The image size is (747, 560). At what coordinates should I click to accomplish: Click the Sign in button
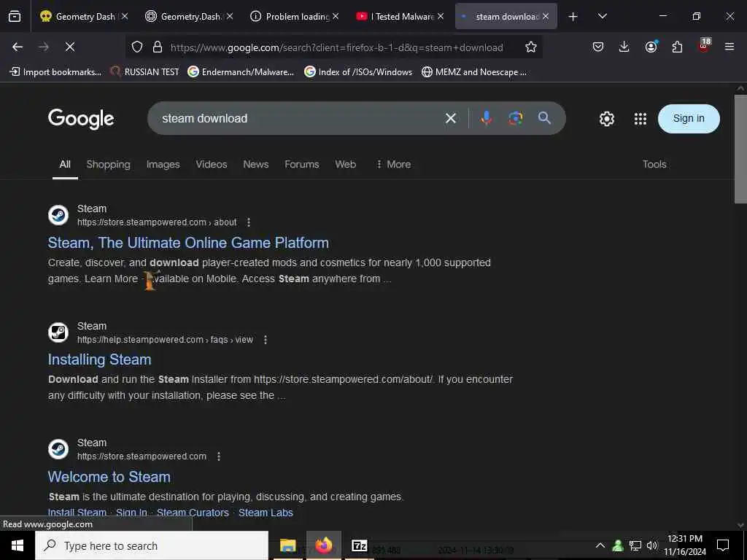689,119
